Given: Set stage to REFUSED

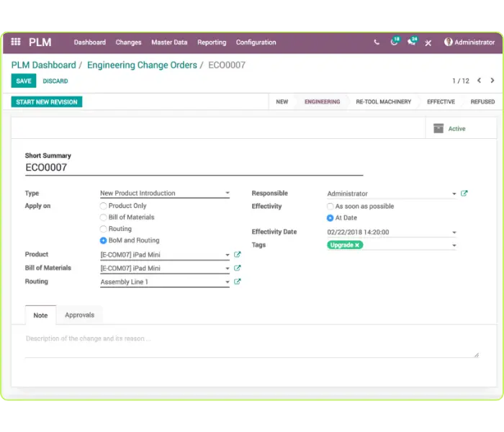Looking at the screenshot, I should click(482, 102).
